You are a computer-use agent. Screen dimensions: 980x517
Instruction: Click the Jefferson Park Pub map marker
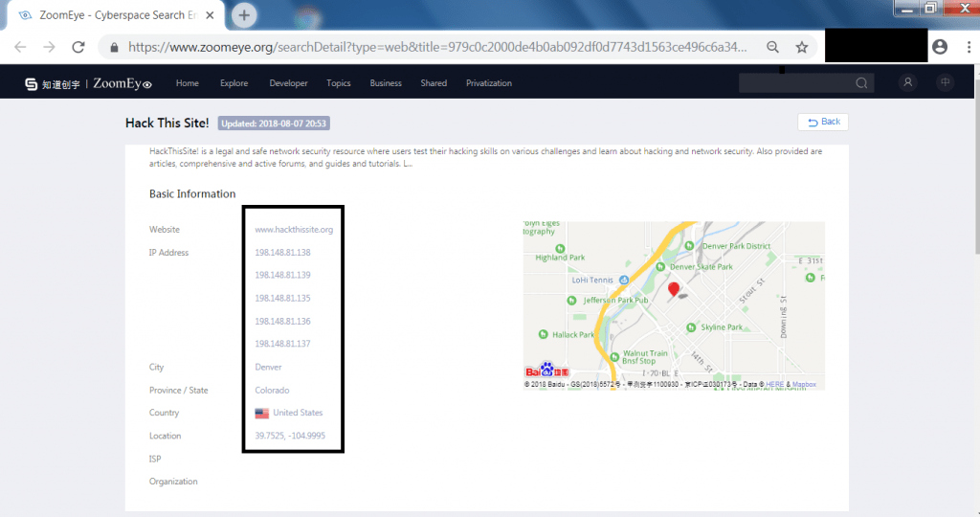coord(571,301)
